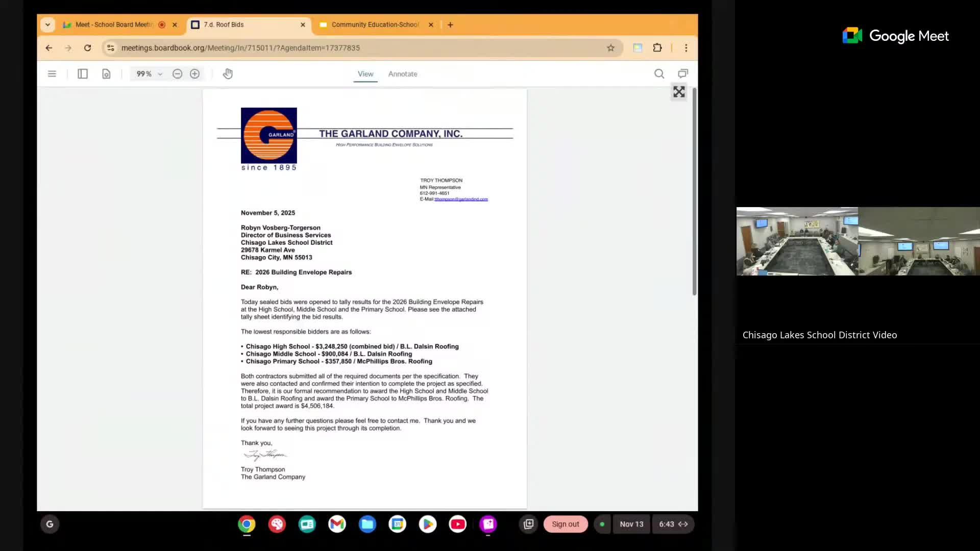This screenshot has height=551, width=980.
Task: Click the page view settings icon
Action: 106,74
